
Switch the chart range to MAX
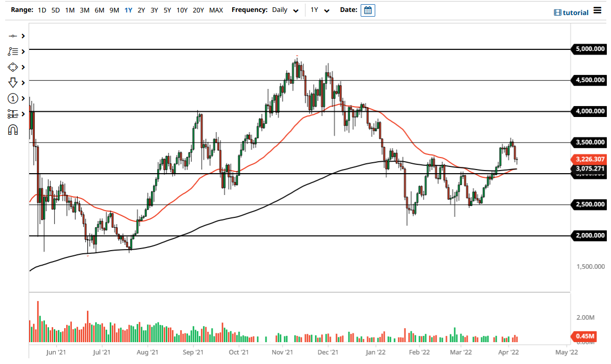click(x=216, y=10)
